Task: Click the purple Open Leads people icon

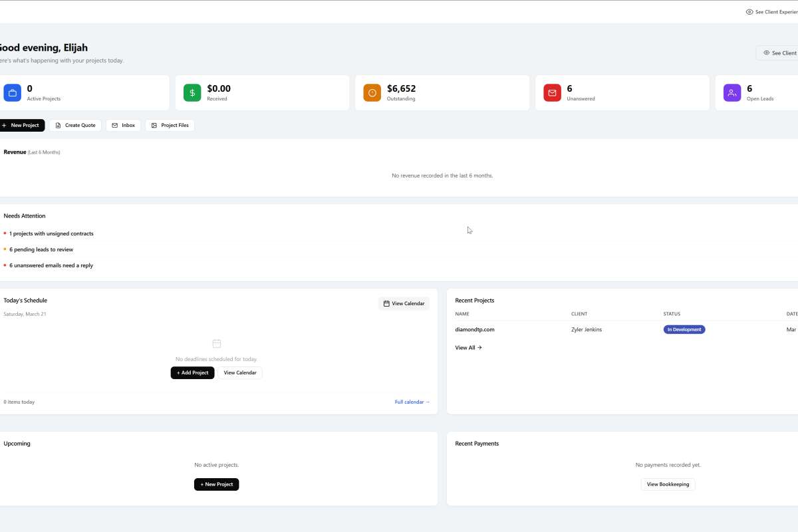Action: [x=732, y=93]
